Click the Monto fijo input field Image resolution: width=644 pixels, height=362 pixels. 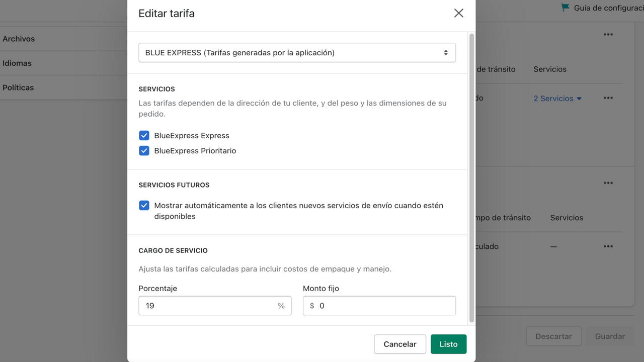[x=379, y=306]
